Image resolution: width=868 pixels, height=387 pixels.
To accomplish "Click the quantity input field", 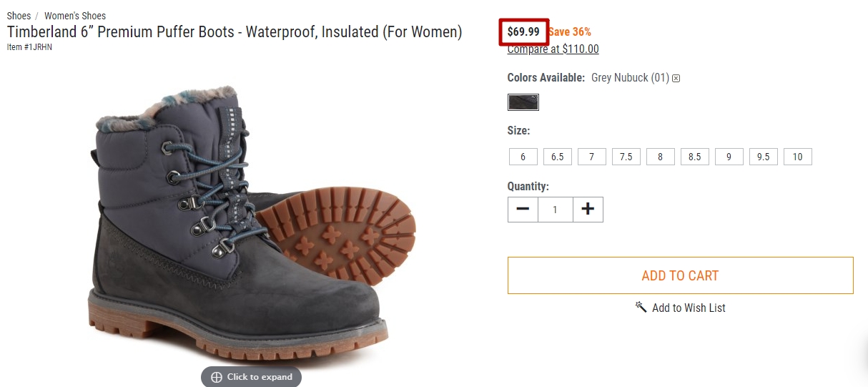I will tap(556, 210).
